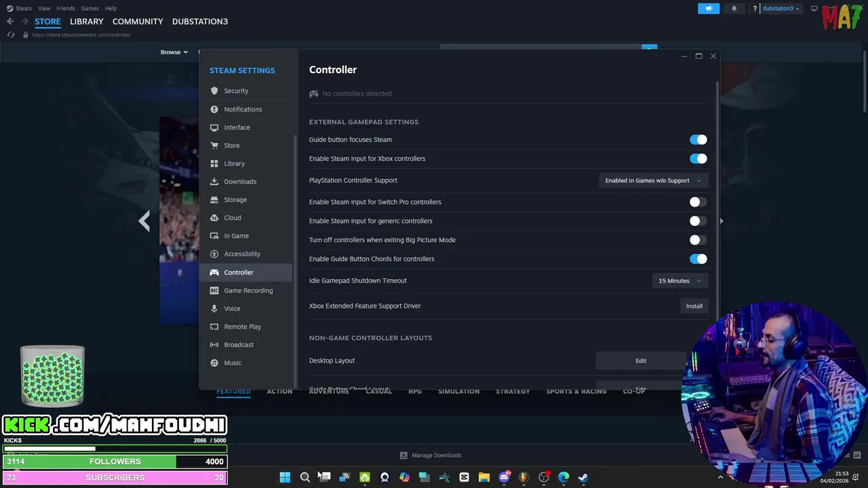Open the Steam menu in the menu bar
868x488 pixels.
(x=20, y=8)
